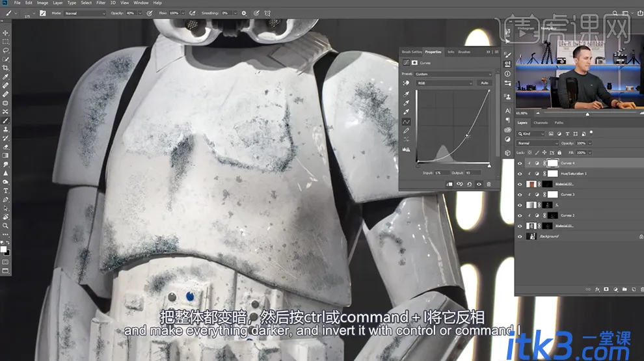Select the Rectangular Marquee tool
This screenshot has width=644, height=361.
pos(5,42)
